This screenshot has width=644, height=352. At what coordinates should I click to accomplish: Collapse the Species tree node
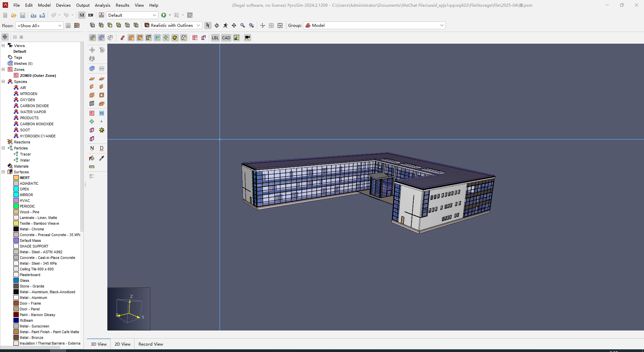pyautogui.click(x=3, y=82)
